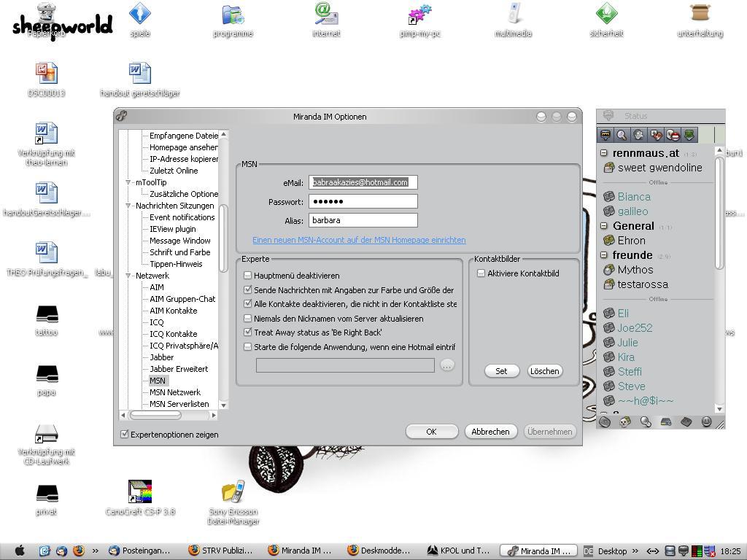Select 'ICQ Kontakte' in the options tree

174,334
